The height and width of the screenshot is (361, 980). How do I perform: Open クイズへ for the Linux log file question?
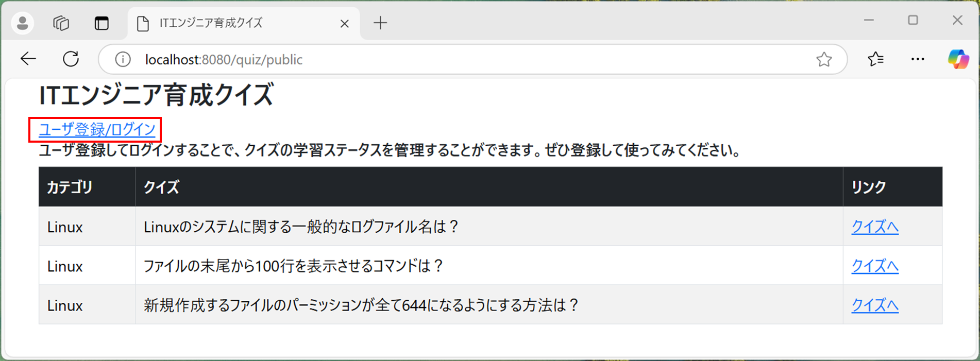(x=874, y=227)
